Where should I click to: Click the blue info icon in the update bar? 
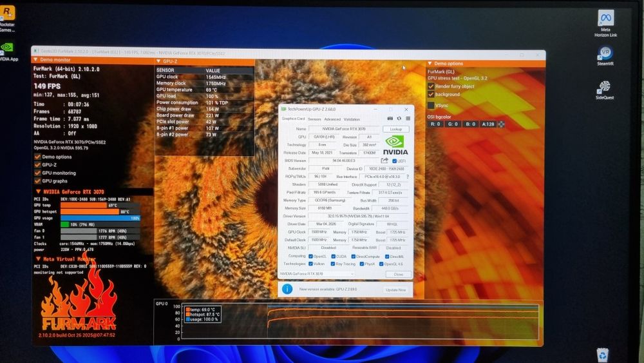[x=287, y=289]
